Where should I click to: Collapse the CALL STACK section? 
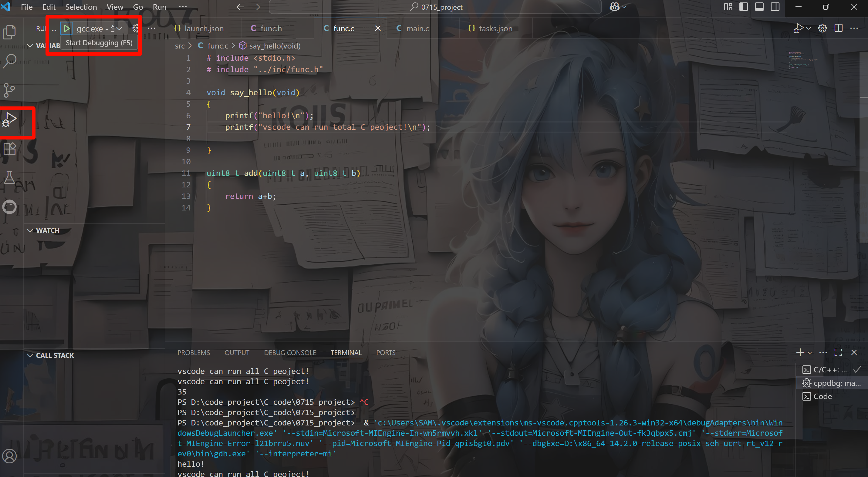(30, 355)
